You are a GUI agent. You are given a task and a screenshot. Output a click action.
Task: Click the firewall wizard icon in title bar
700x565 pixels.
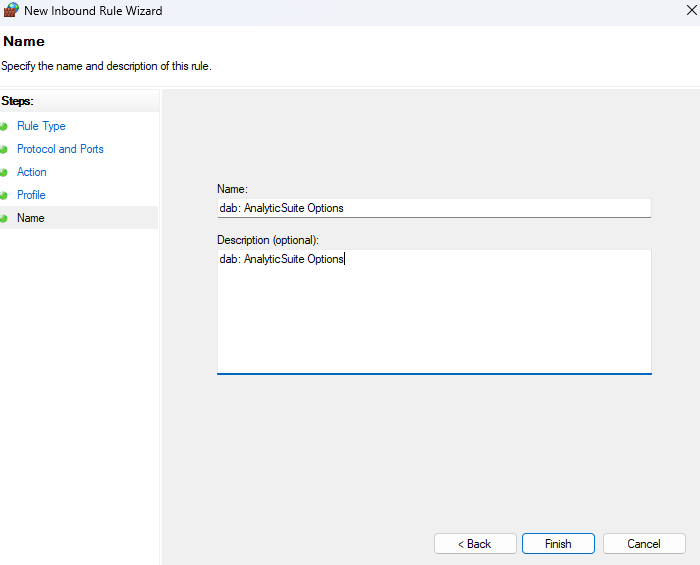[x=10, y=11]
